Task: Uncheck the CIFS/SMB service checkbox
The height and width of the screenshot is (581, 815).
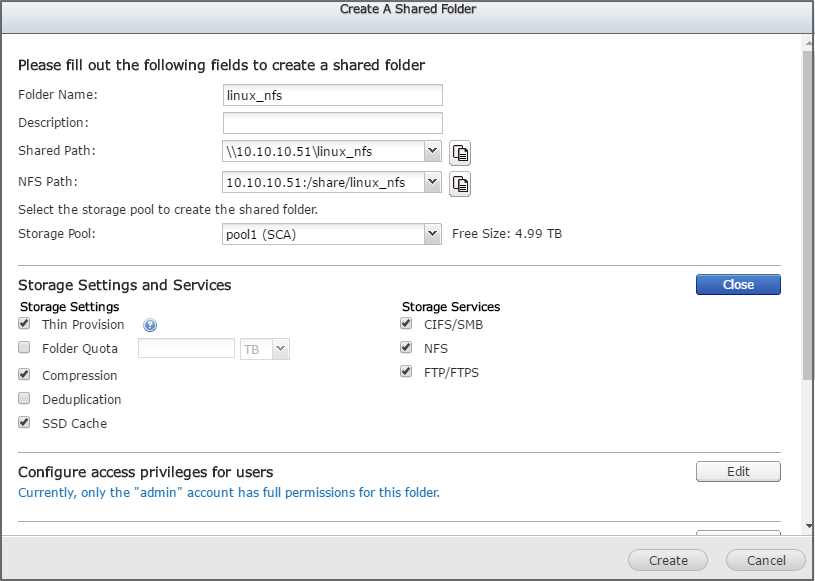Action: point(406,324)
